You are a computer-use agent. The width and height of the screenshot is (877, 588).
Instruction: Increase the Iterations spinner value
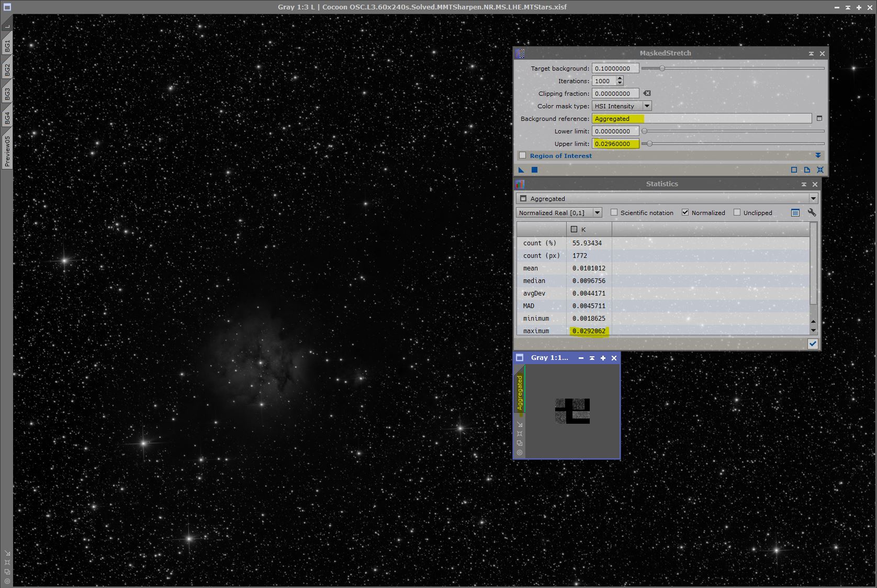tap(620, 78)
